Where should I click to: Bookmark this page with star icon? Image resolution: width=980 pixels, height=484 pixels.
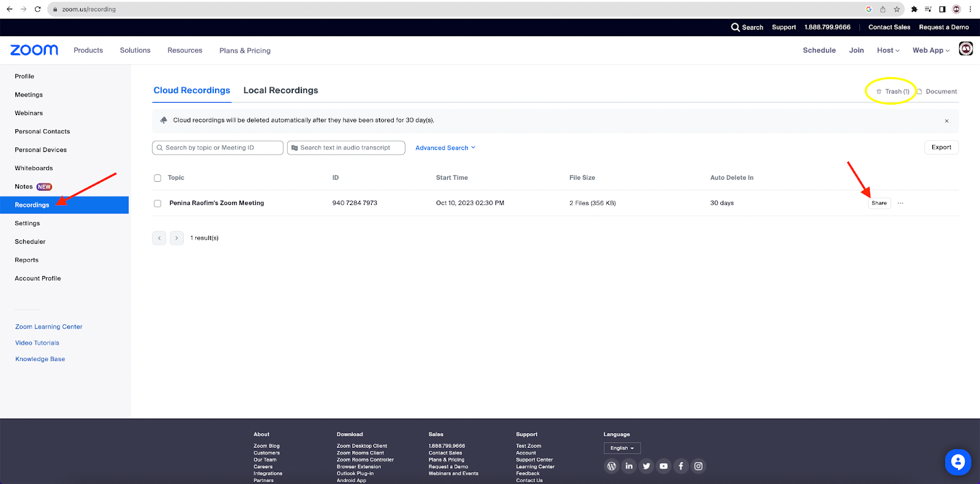pyautogui.click(x=897, y=9)
